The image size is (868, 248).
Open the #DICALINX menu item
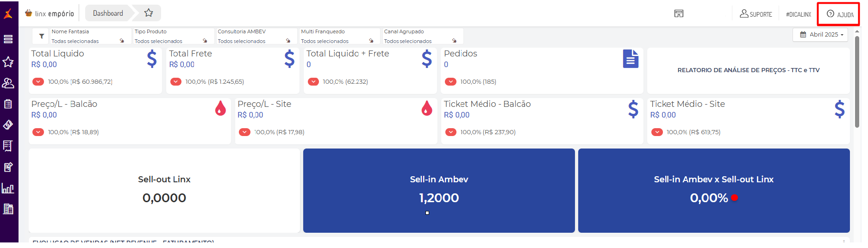pyautogui.click(x=799, y=14)
